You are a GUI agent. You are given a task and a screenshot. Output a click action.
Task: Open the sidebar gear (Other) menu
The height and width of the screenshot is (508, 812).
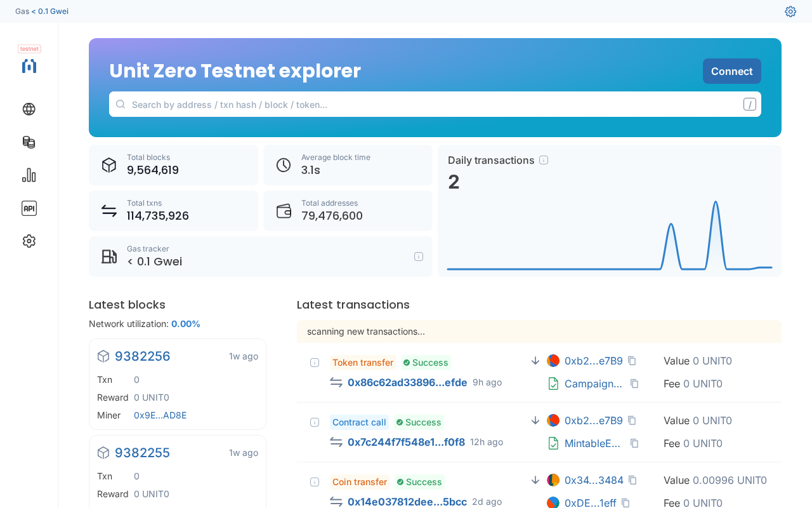pyautogui.click(x=29, y=241)
